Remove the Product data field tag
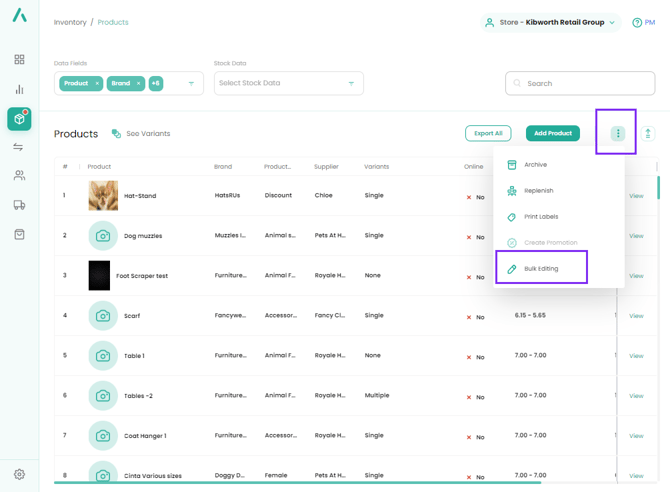670x492 pixels. [97, 84]
